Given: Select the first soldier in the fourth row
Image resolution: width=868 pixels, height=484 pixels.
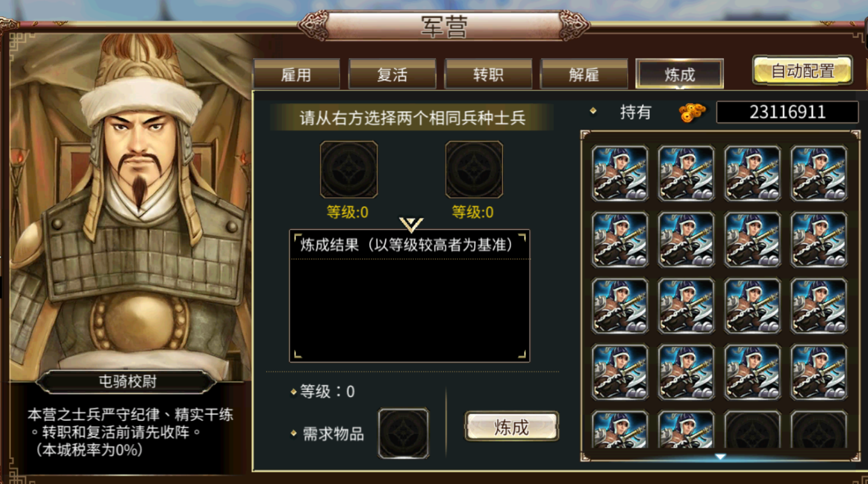Looking at the screenshot, I should pos(620,373).
